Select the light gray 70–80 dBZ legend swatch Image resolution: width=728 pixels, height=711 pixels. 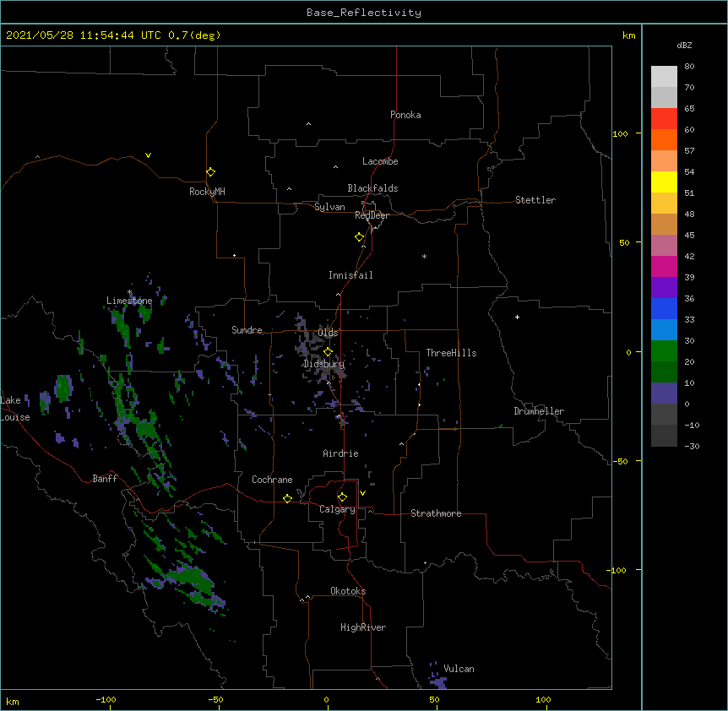pos(664,77)
